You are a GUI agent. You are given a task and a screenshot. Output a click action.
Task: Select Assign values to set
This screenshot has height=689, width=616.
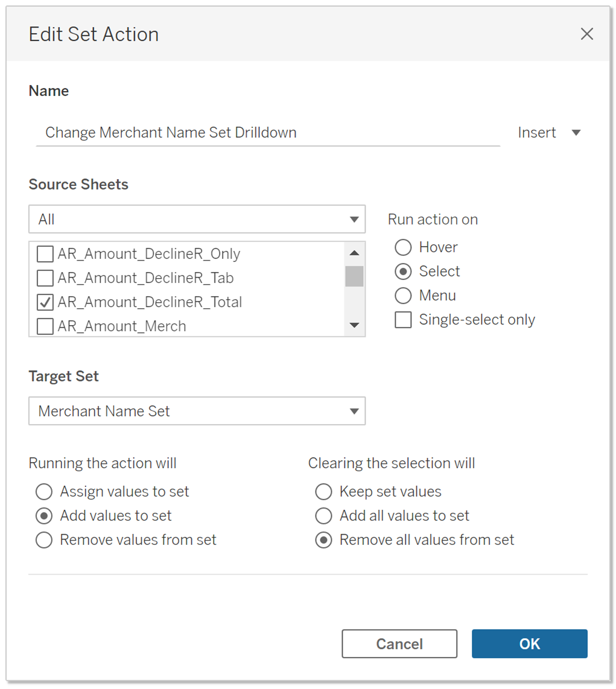pos(44,492)
